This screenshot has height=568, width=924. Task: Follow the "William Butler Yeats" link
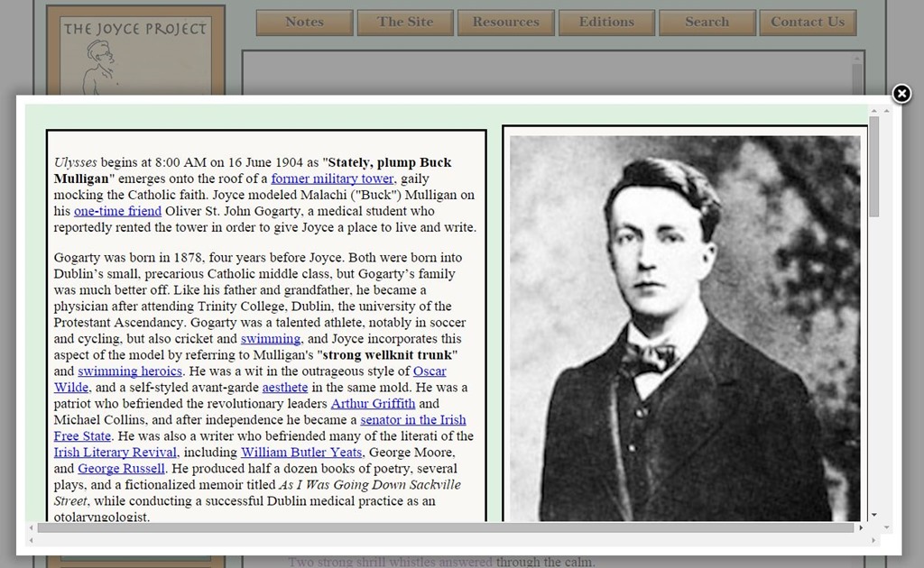coord(300,452)
